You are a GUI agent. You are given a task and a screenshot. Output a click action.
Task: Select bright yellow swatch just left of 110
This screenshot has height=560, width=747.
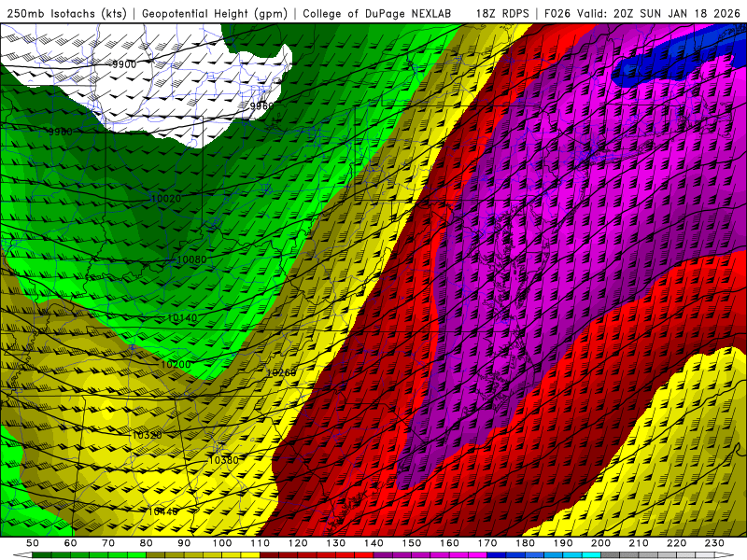pyautogui.click(x=250, y=555)
